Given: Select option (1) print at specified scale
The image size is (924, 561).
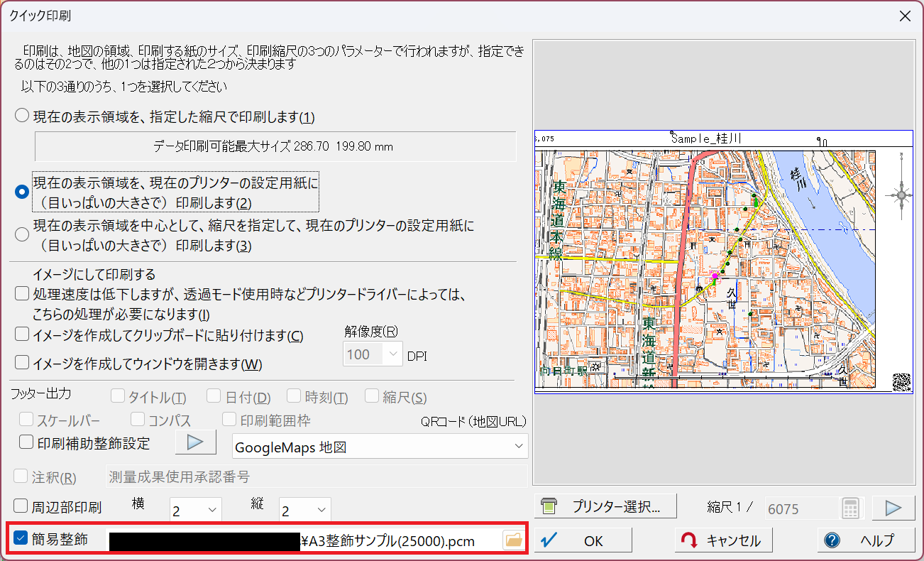Looking at the screenshot, I should point(23,116).
